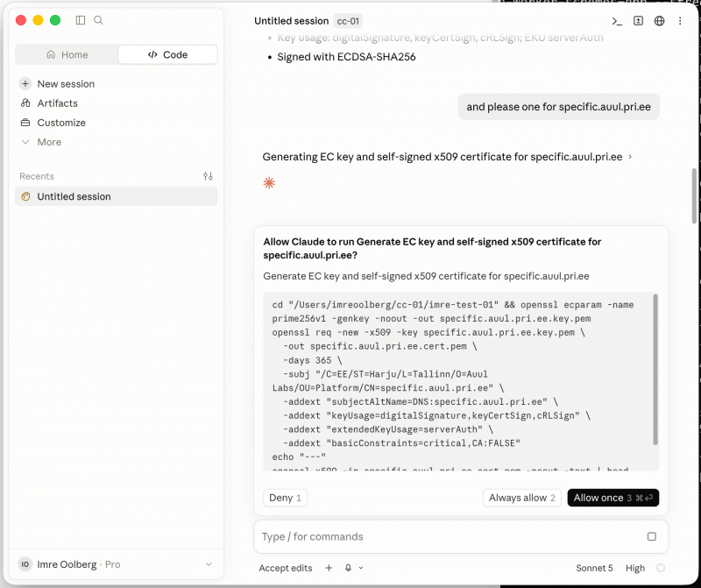Click the square stop icon in input box
701x588 pixels.
(x=652, y=536)
